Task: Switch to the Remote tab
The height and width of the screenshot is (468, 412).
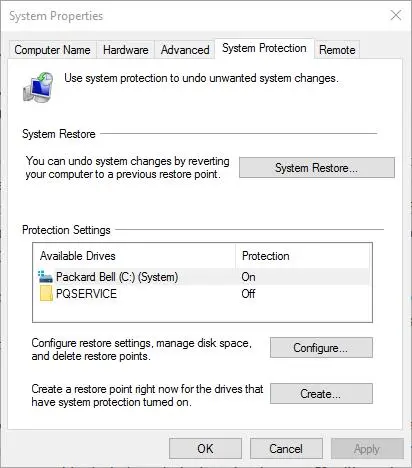Action: pos(337,50)
